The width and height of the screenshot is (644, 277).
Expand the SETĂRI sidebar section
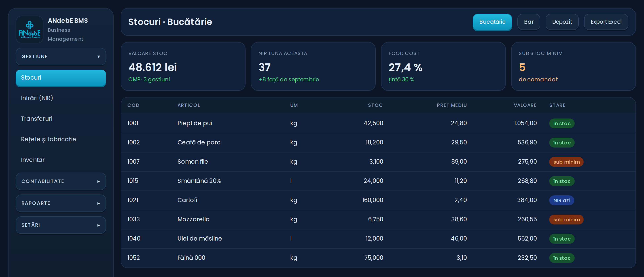[x=61, y=225]
